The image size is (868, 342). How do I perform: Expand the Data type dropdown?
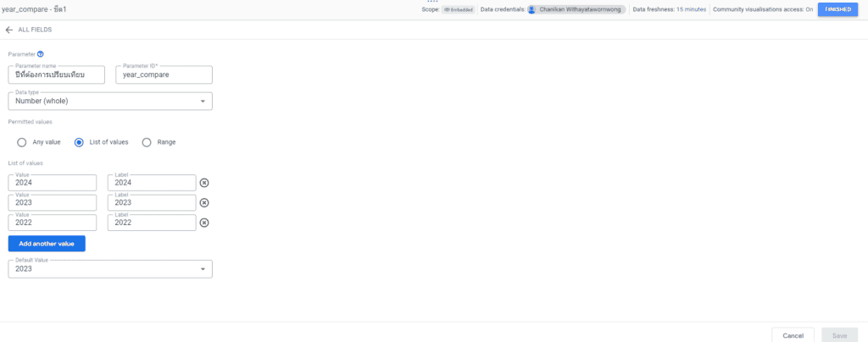point(110,102)
